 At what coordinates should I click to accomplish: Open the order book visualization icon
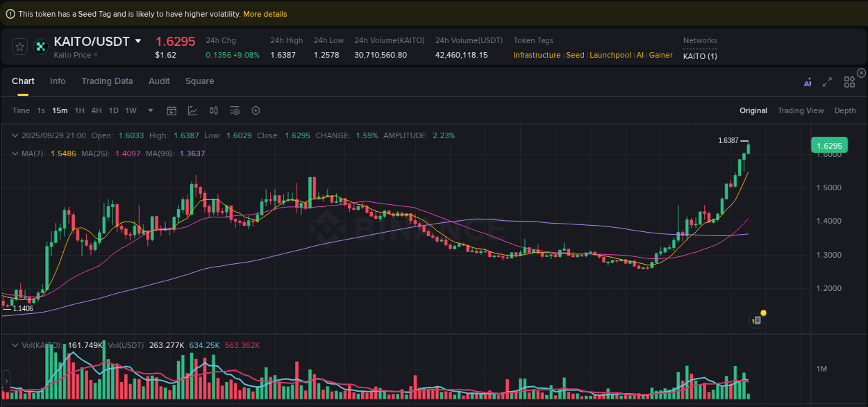(x=213, y=110)
